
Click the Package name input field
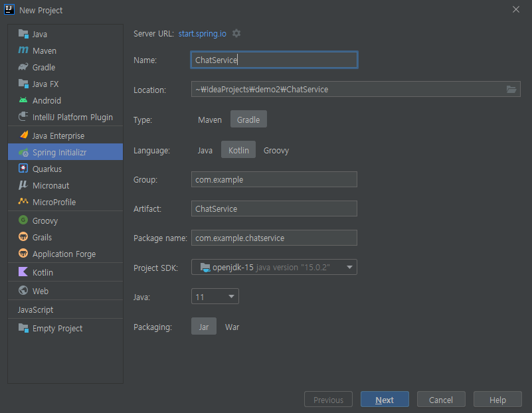(274, 238)
